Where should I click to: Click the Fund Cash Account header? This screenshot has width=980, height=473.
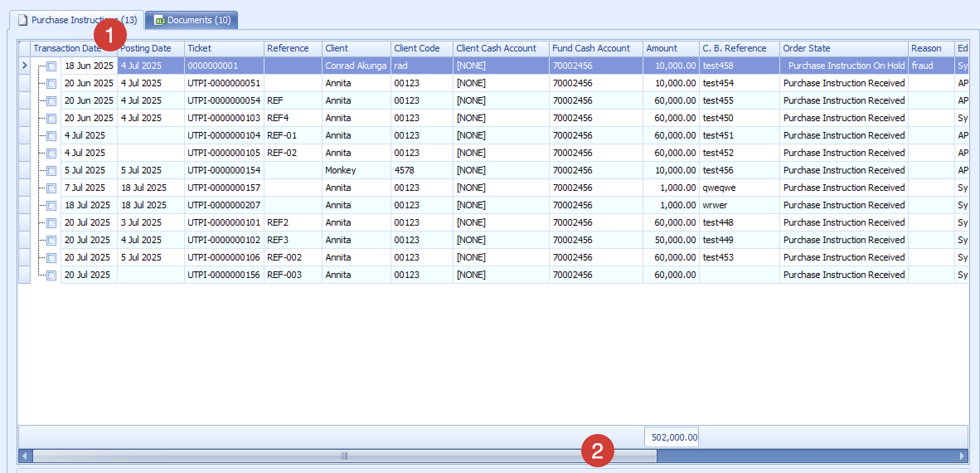(x=591, y=48)
